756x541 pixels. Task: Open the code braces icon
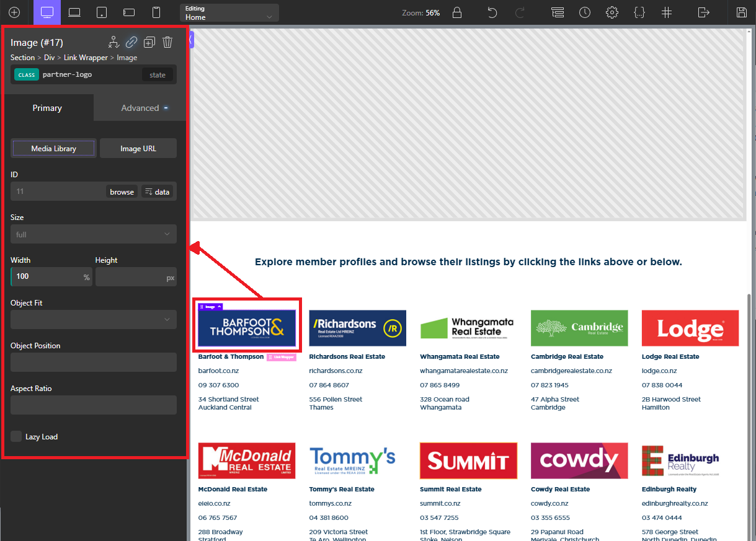[x=639, y=12]
